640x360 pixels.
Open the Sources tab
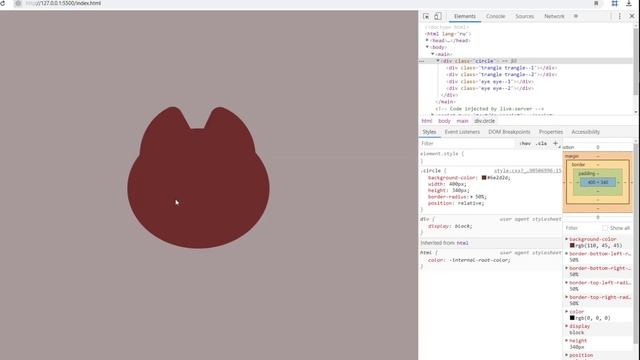point(524,16)
